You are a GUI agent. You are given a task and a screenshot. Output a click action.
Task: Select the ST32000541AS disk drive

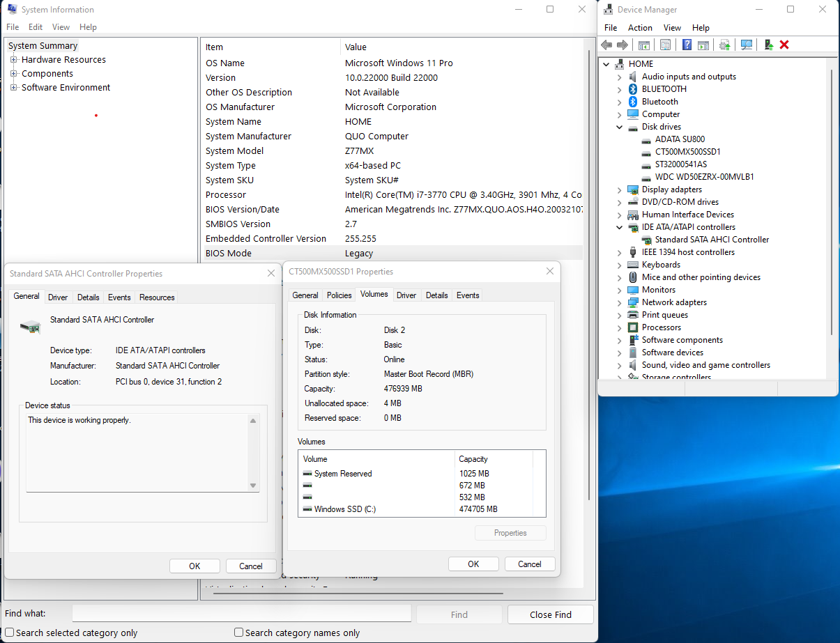681,164
